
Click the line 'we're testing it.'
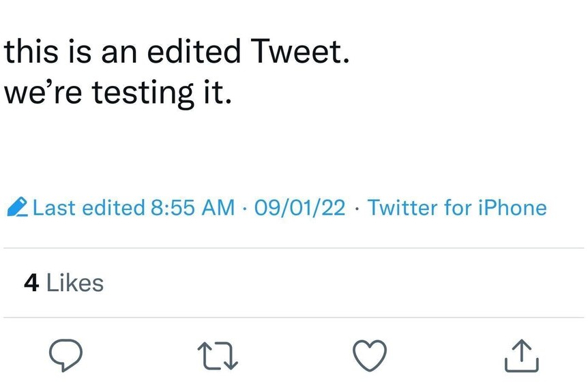[118, 93]
